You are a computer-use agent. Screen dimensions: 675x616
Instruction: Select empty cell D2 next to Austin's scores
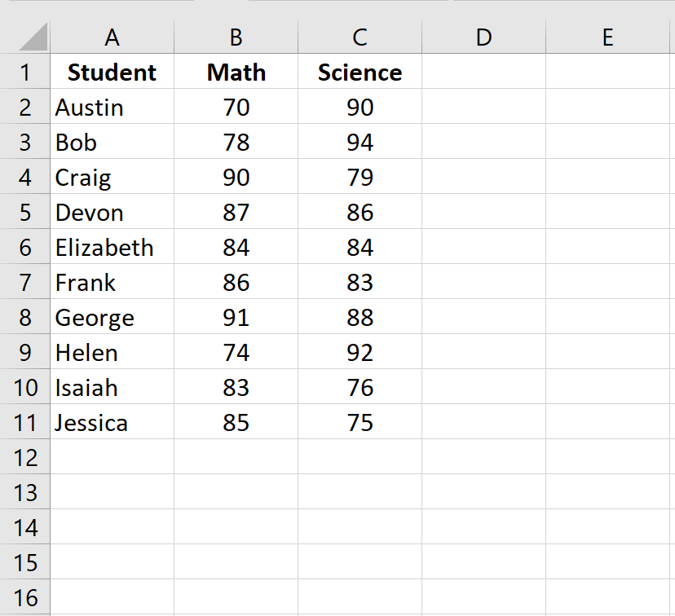coord(484,107)
